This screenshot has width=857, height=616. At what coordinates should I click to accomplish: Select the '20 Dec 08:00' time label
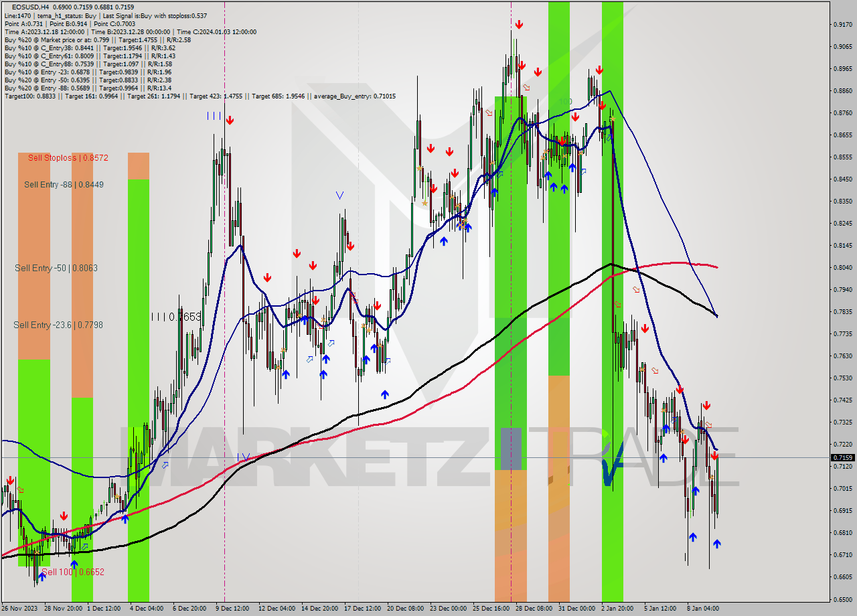pos(405,609)
